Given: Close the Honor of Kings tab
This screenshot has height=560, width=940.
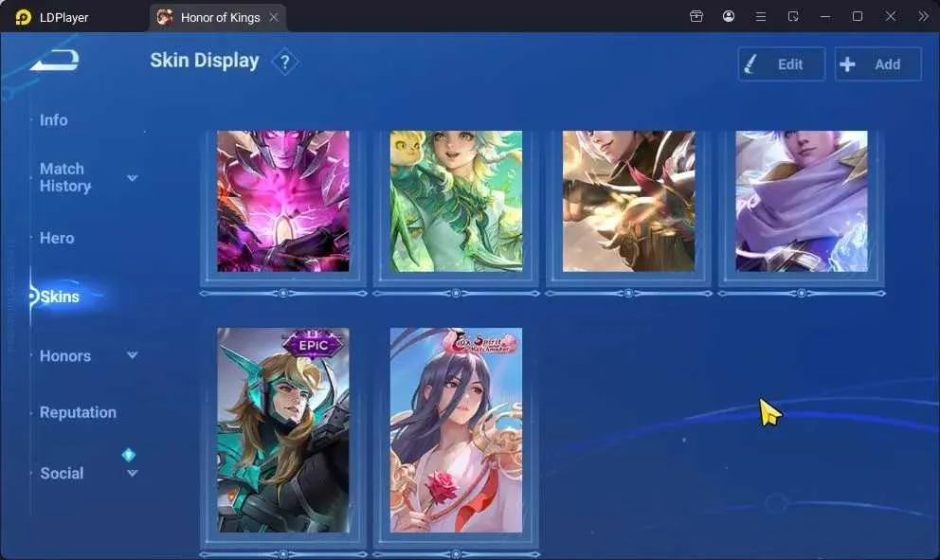Looking at the screenshot, I should pos(274,17).
